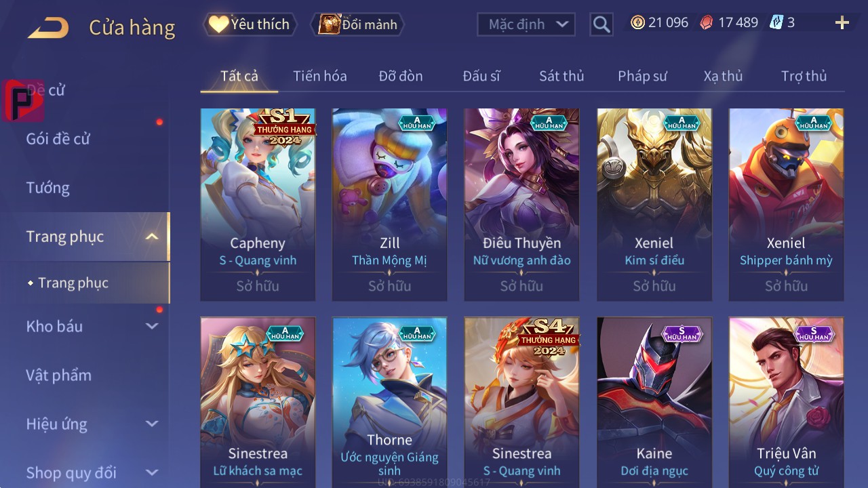
Task: Go back using the return arrow icon
Action: coord(48,28)
